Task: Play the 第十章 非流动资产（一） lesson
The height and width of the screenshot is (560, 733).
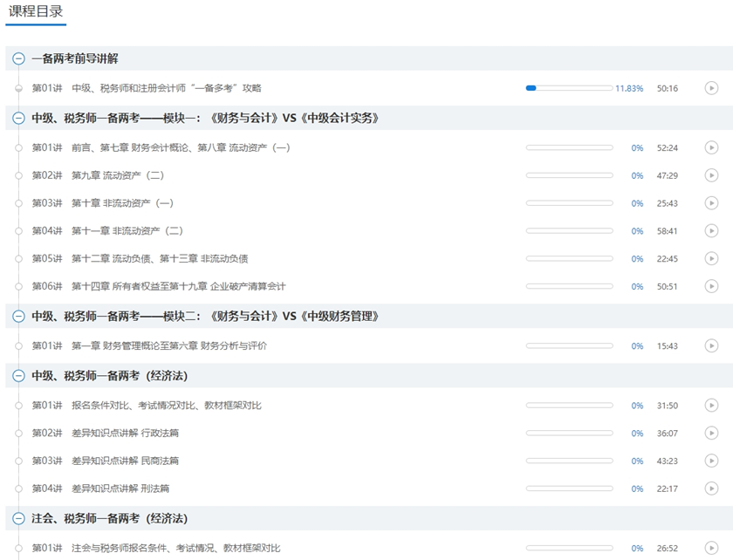Action: click(711, 203)
